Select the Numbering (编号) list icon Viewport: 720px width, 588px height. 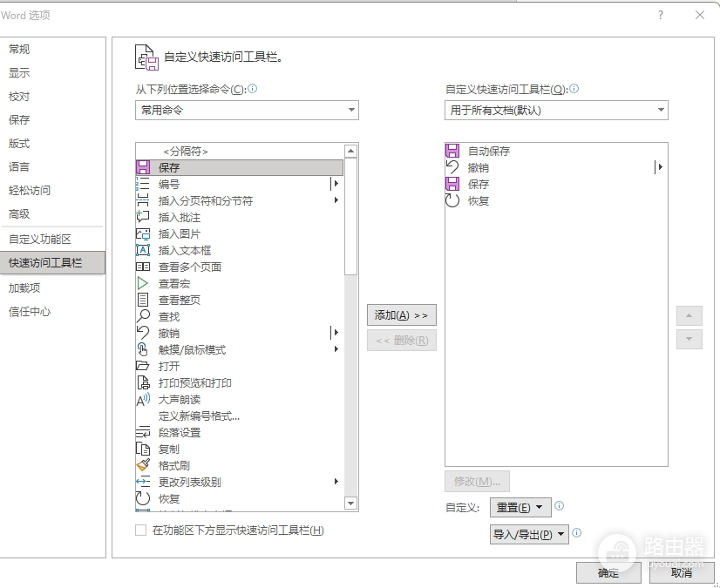[143, 184]
